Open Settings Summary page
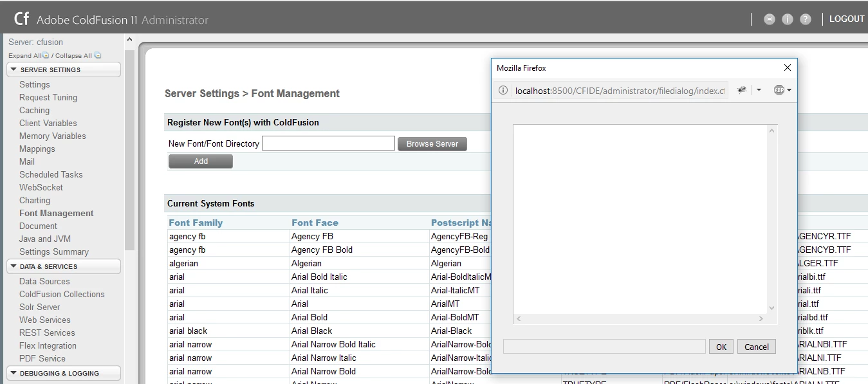Image resolution: width=868 pixels, height=384 pixels. click(54, 251)
